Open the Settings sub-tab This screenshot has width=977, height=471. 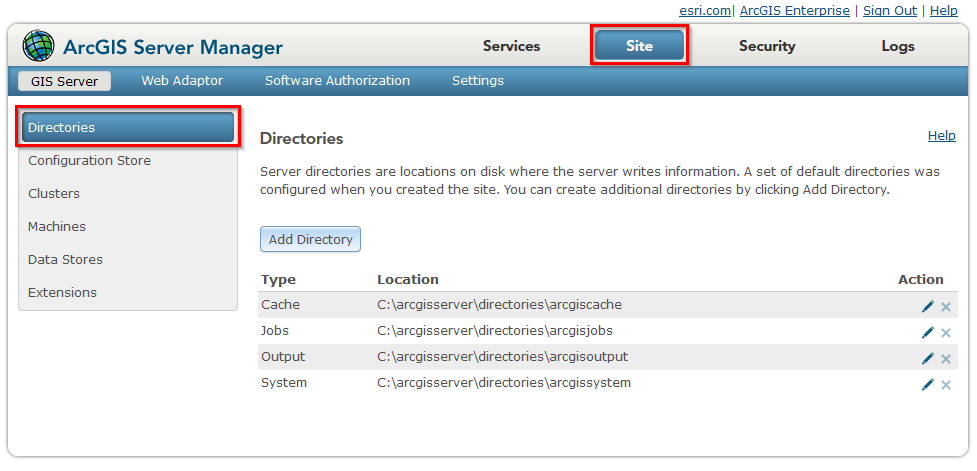478,80
